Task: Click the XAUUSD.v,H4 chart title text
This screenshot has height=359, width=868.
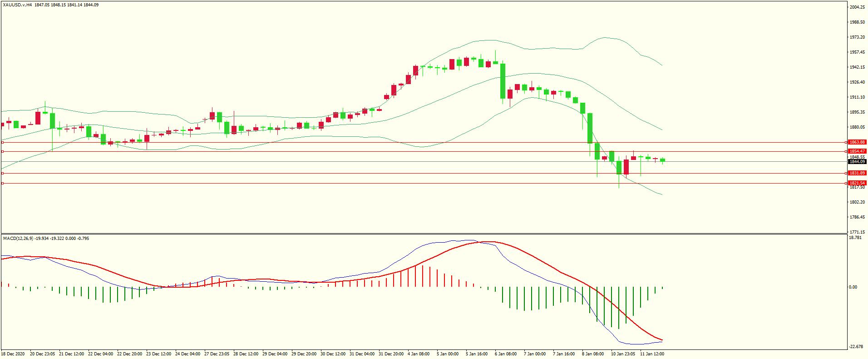Action: (x=17, y=5)
